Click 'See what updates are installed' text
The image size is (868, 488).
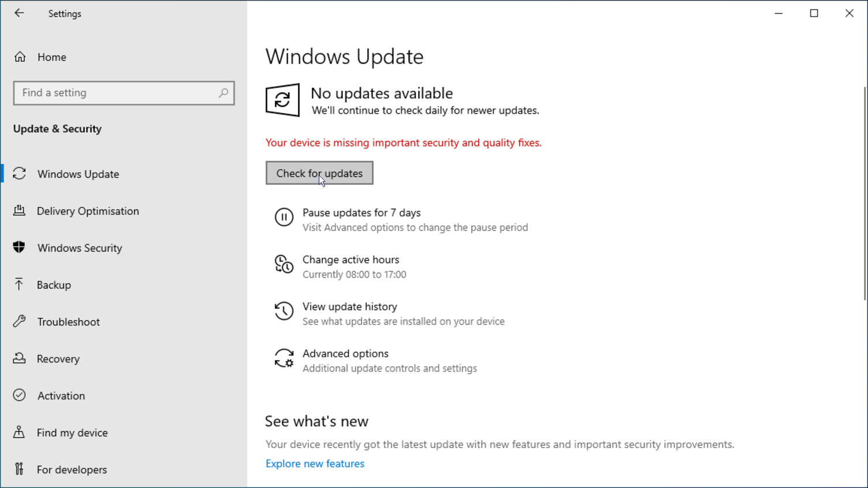[404, 321]
